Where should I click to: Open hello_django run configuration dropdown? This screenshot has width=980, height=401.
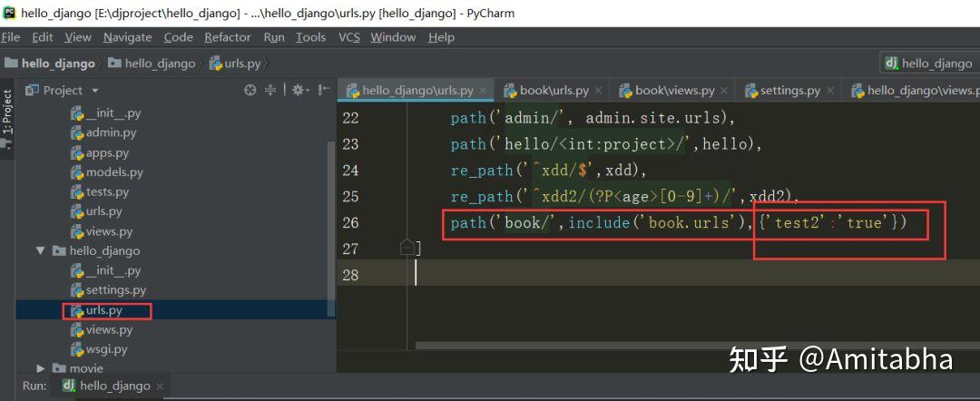click(x=929, y=64)
